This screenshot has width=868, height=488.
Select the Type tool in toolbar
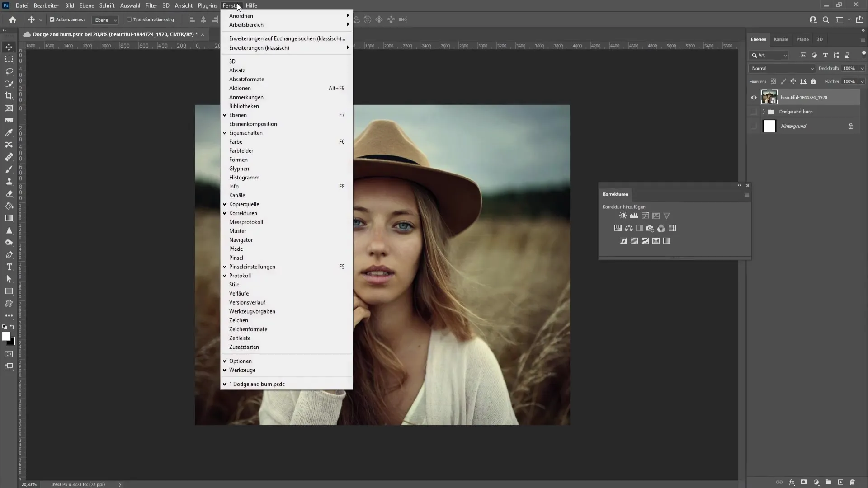click(x=9, y=268)
